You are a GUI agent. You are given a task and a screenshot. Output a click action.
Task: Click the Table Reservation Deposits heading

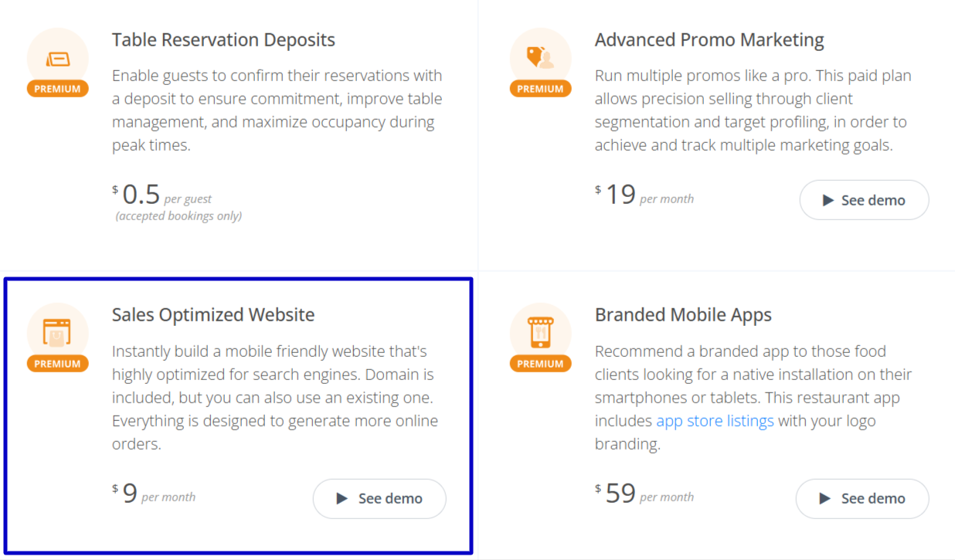[223, 39]
